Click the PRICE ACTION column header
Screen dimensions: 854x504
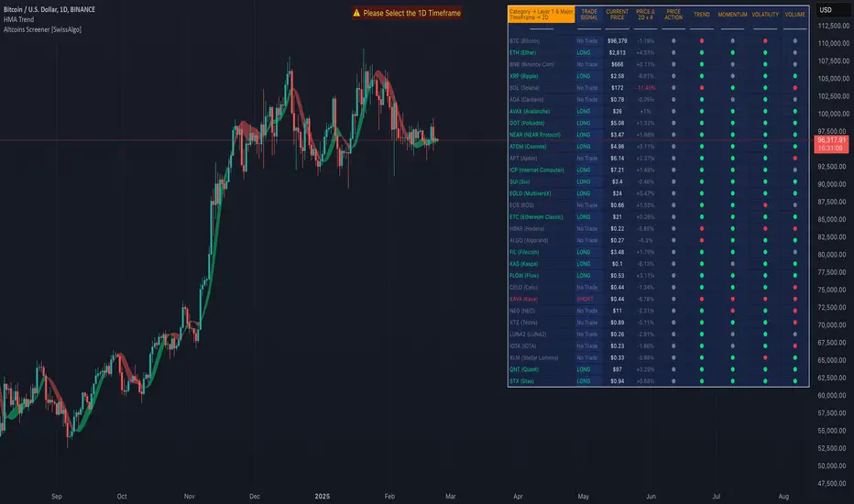point(673,14)
